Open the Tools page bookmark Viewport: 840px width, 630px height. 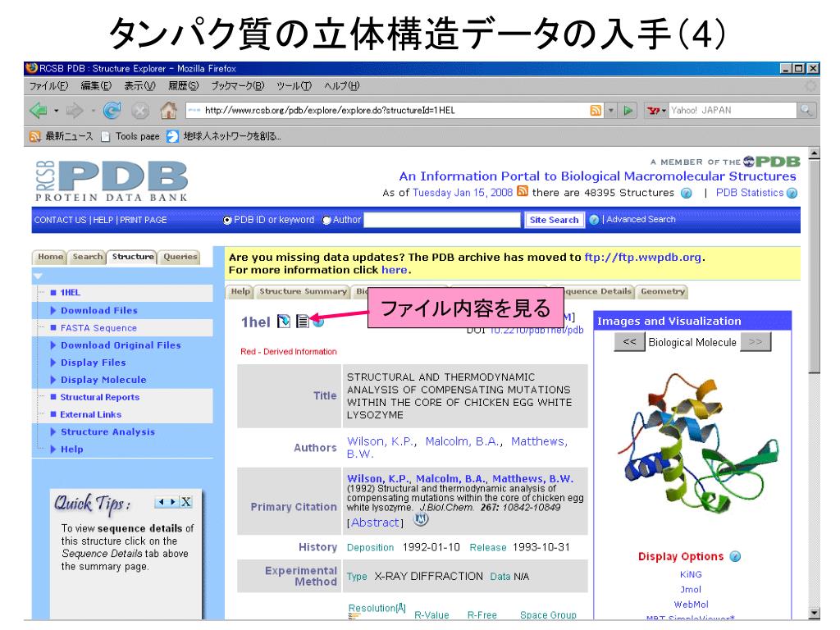[130, 137]
